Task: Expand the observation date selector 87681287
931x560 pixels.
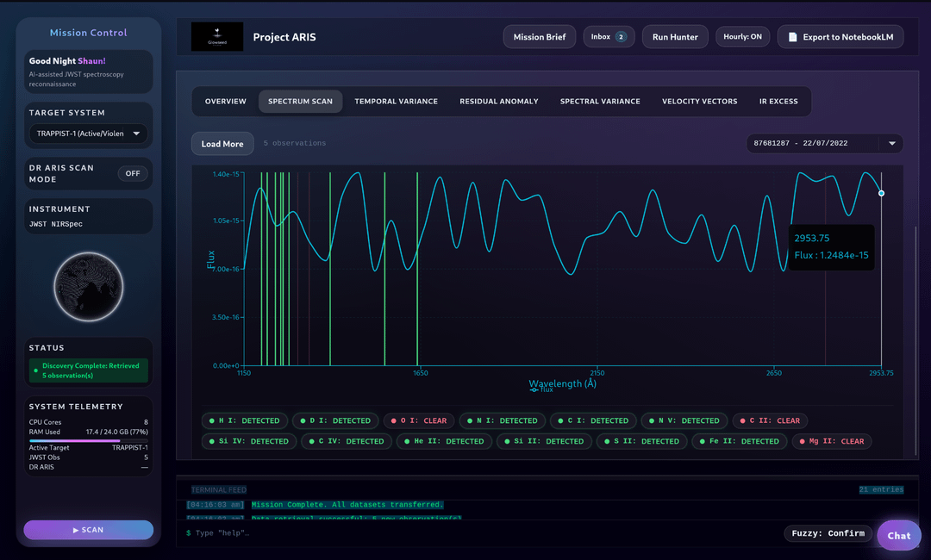Action: coord(824,143)
